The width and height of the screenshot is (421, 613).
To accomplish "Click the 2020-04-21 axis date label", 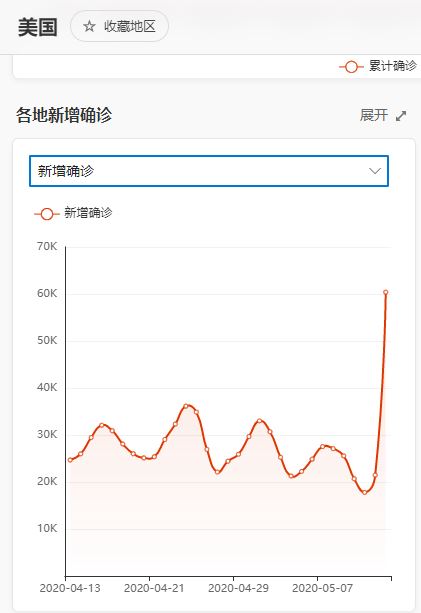I will 154,588.
